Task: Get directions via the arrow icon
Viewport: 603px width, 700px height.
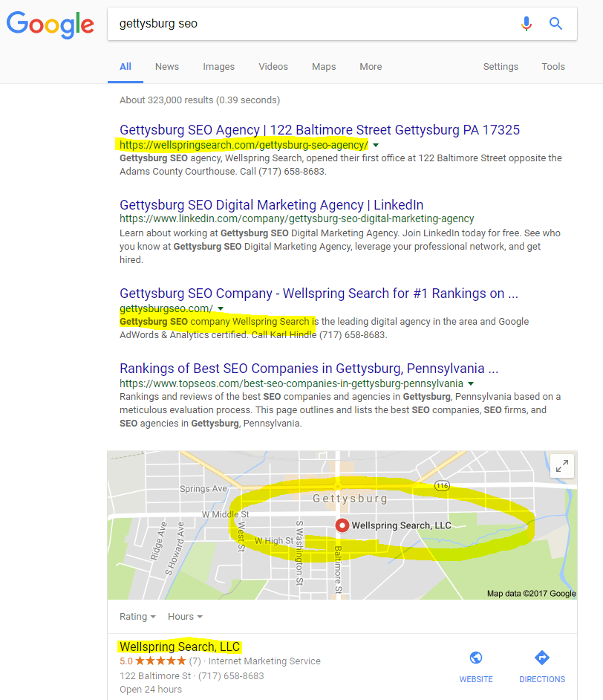Action: 542,658
